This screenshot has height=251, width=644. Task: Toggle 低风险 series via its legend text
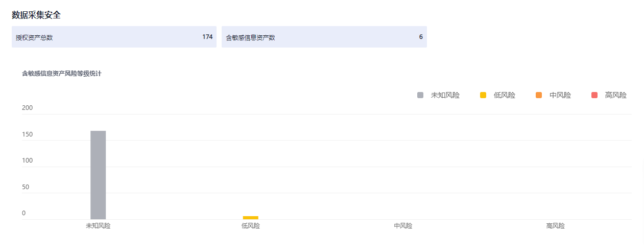click(504, 95)
